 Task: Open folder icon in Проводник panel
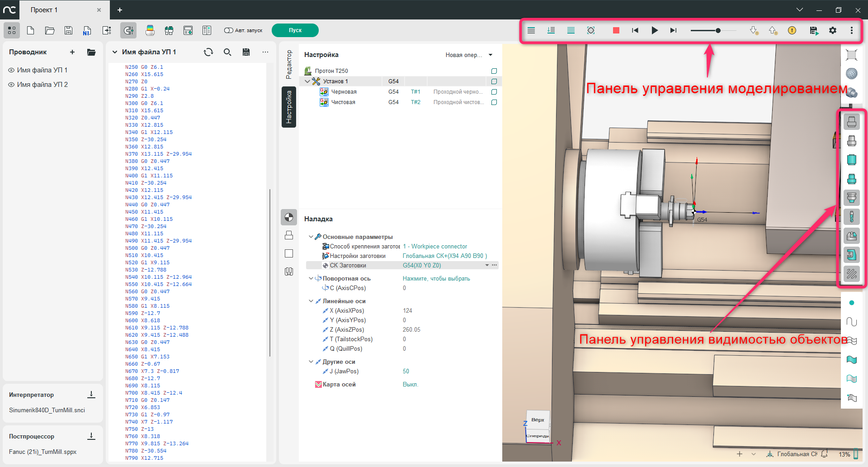tap(91, 52)
